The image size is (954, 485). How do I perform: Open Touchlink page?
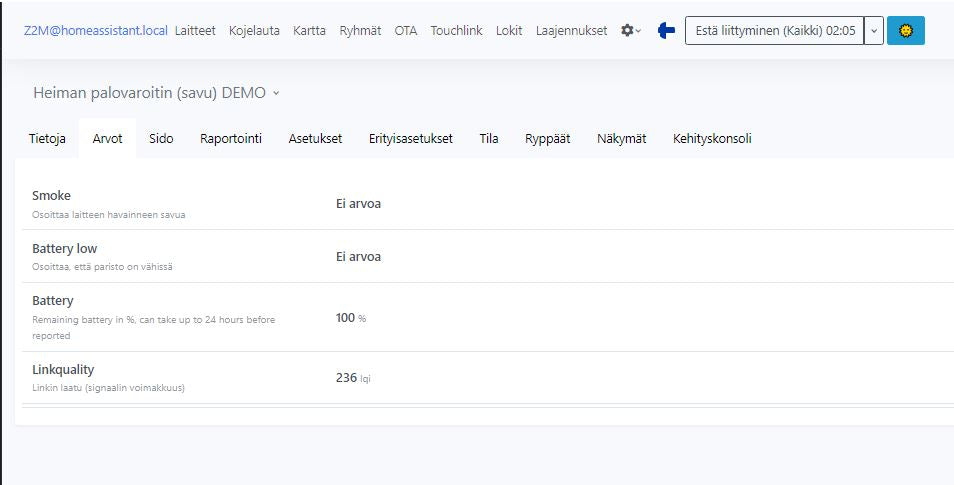[456, 30]
